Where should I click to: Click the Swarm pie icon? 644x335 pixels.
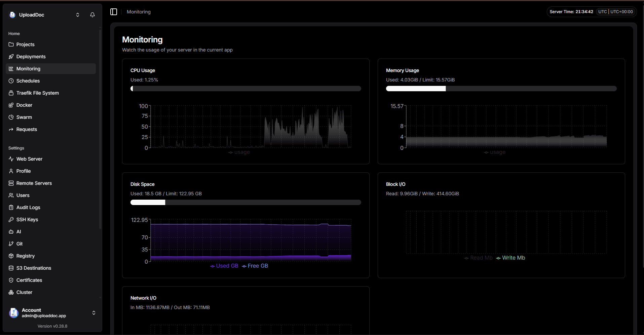11,117
